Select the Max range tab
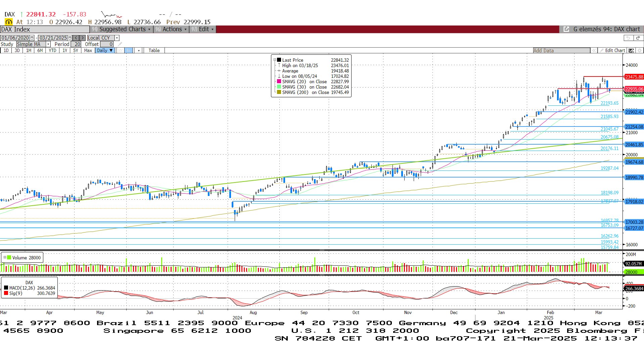 point(88,50)
